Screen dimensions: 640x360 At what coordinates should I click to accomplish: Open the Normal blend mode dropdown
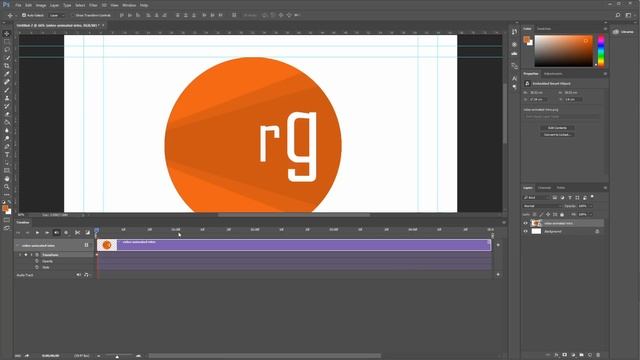(x=542, y=206)
